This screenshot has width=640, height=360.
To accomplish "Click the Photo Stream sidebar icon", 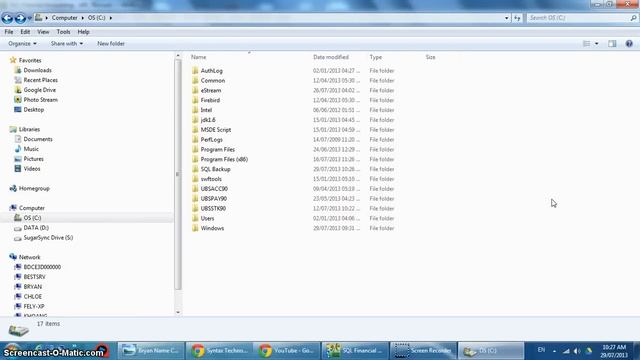I will pyautogui.click(x=18, y=100).
